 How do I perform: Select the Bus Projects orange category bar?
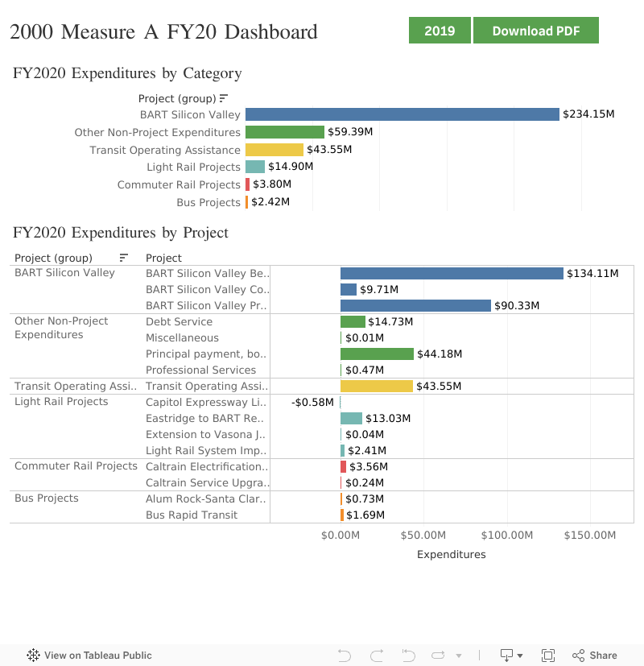click(x=246, y=202)
